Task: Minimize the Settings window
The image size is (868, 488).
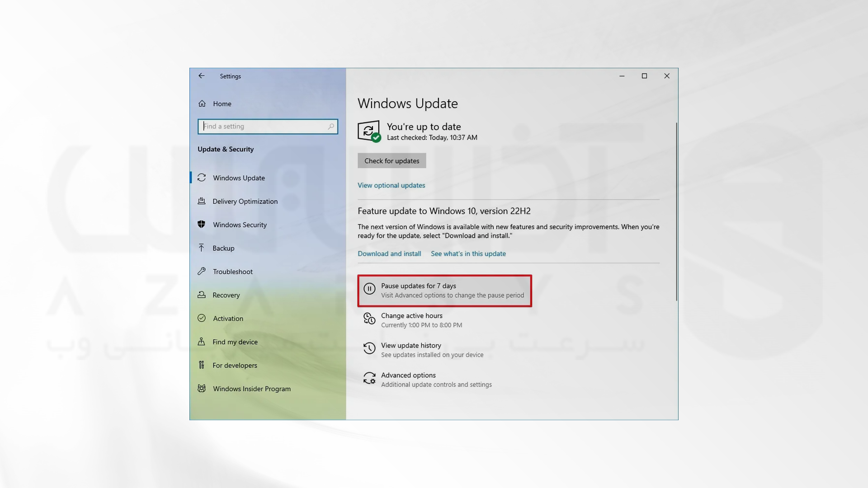Action: pyautogui.click(x=622, y=76)
